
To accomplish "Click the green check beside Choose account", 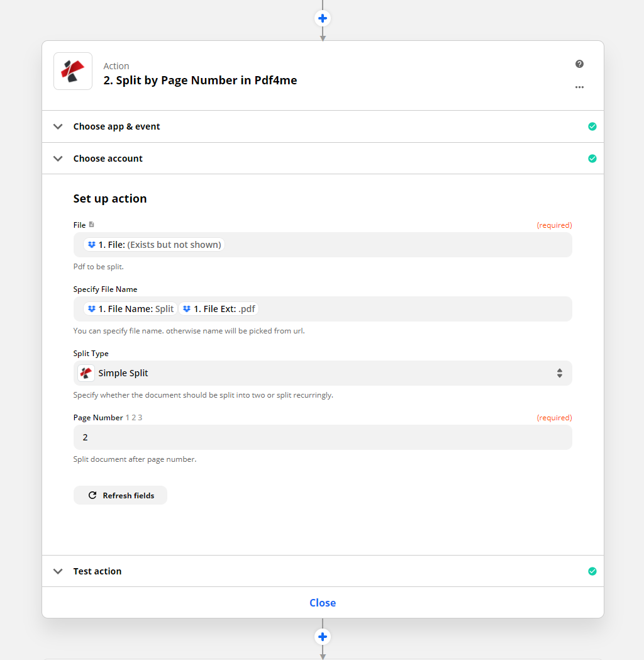I will click(x=592, y=159).
